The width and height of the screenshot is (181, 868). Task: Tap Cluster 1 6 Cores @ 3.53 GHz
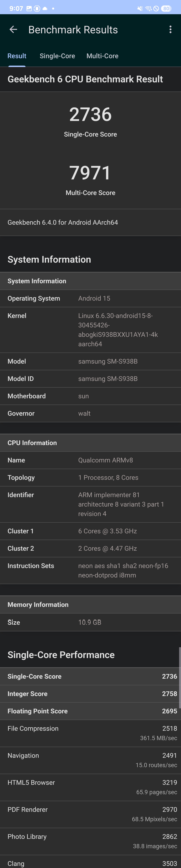[90, 531]
